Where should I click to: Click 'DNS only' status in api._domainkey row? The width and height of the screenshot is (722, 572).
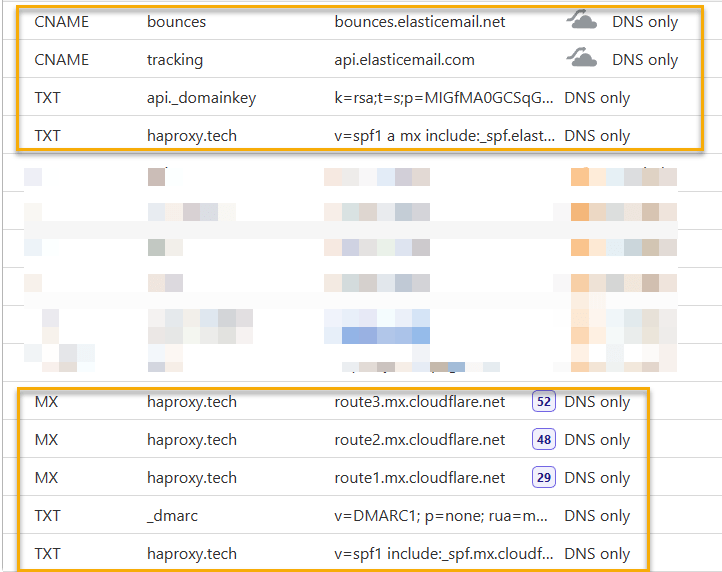pos(597,98)
